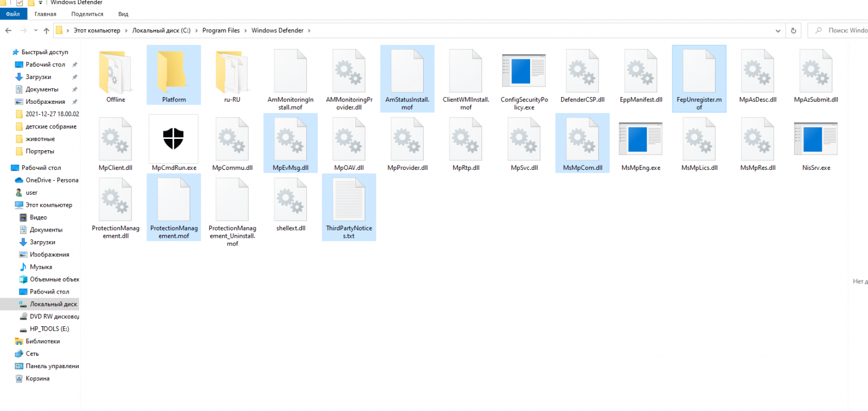868x411 pixels.
Task: Select the MpCommu.dll file
Action: (232, 143)
